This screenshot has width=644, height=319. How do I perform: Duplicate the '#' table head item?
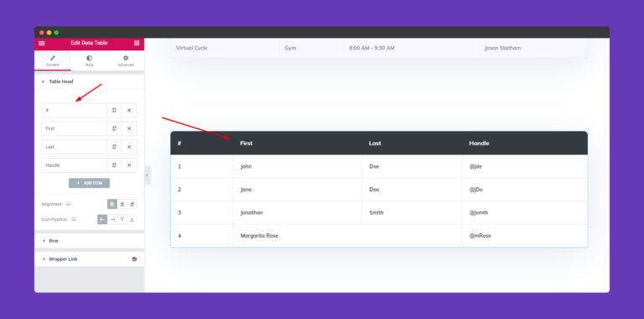(x=114, y=110)
